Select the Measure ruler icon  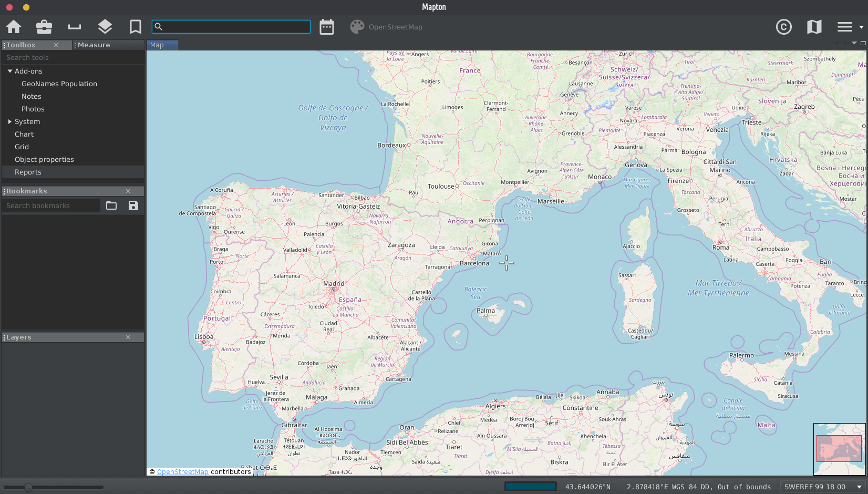[x=75, y=27]
